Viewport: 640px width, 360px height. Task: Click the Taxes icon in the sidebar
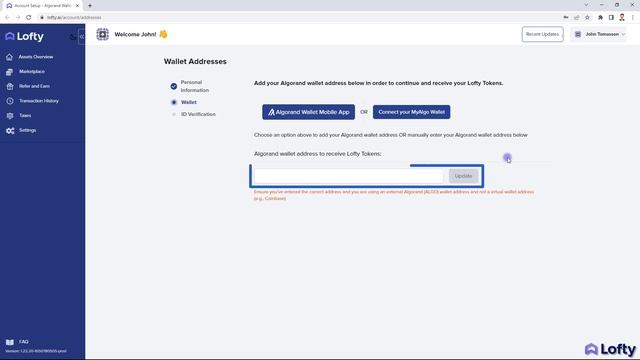click(10, 116)
